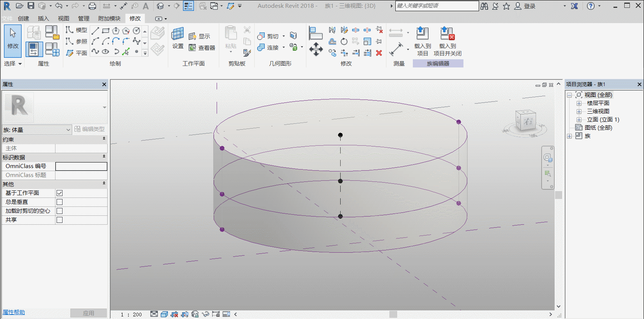Viewport: 644px width, 319px height.
Task: Open the 属性帮助 link
Action: click(14, 312)
